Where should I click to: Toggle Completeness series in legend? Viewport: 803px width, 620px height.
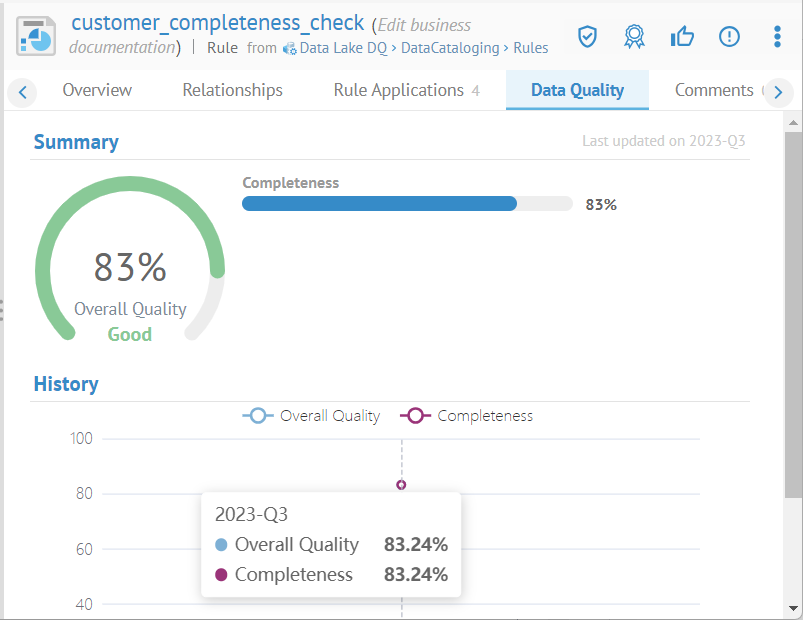tap(467, 416)
